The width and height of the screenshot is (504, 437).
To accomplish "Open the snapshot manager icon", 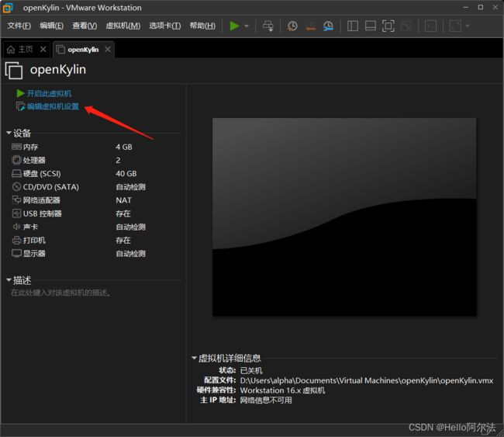I will (328, 26).
